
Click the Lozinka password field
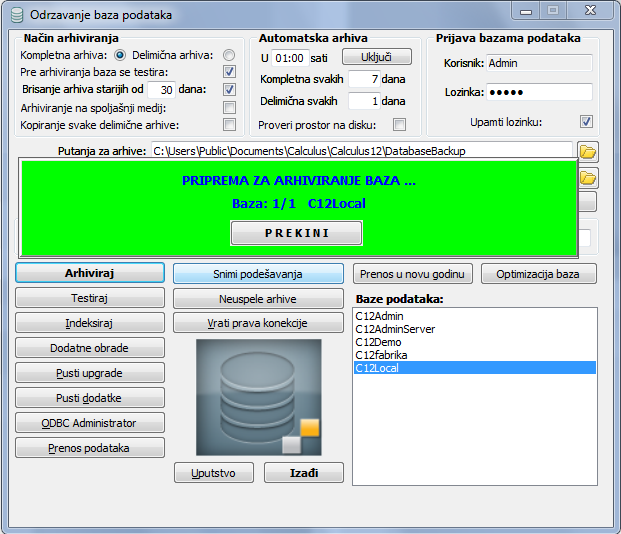pos(539,92)
